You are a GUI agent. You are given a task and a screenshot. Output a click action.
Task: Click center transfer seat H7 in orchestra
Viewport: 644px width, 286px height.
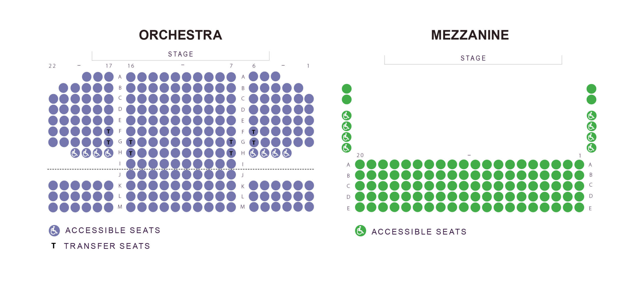click(231, 153)
